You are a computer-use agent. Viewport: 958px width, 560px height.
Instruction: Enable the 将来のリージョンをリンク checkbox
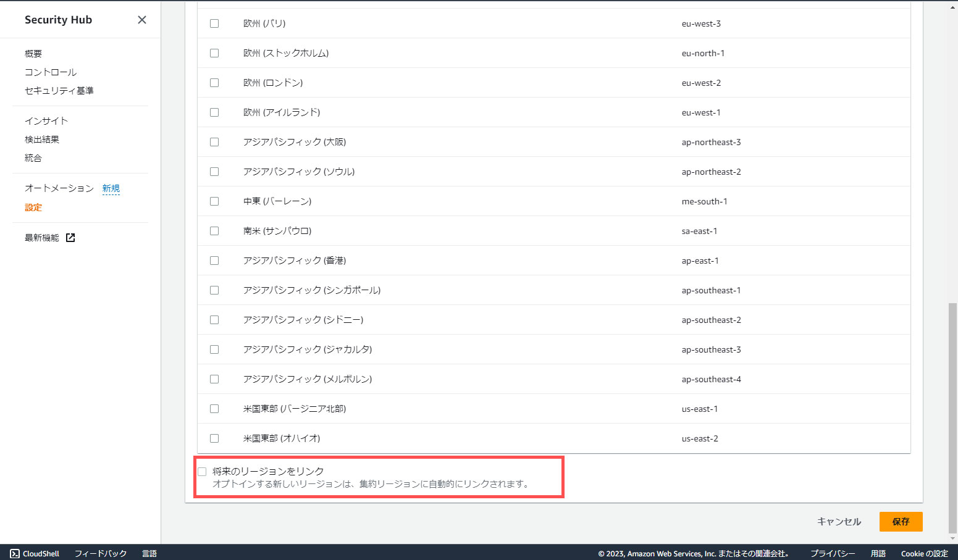[202, 472]
